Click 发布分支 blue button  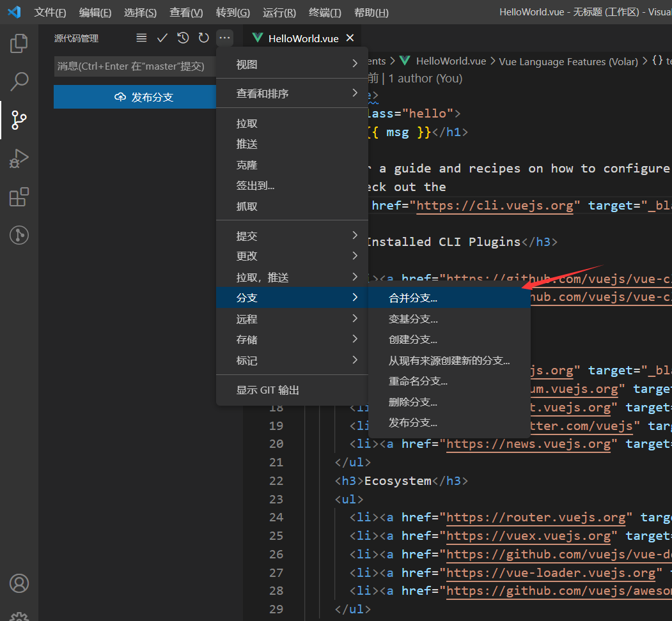135,96
